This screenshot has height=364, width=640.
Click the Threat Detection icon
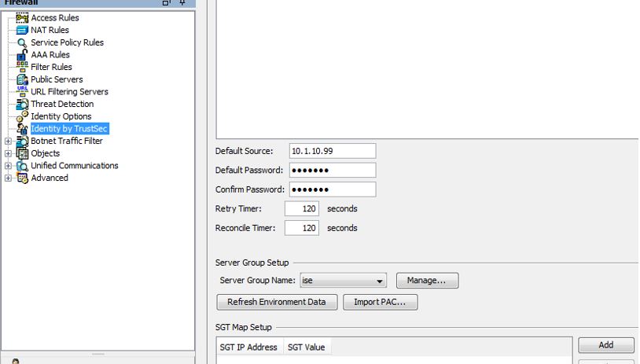pos(22,104)
